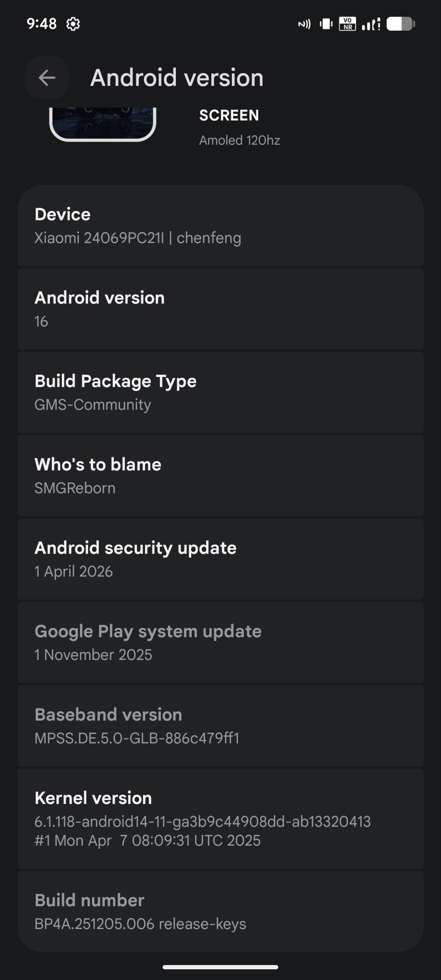Tap the Who's to blame entry
The width and height of the screenshot is (441, 980).
pyautogui.click(x=220, y=476)
